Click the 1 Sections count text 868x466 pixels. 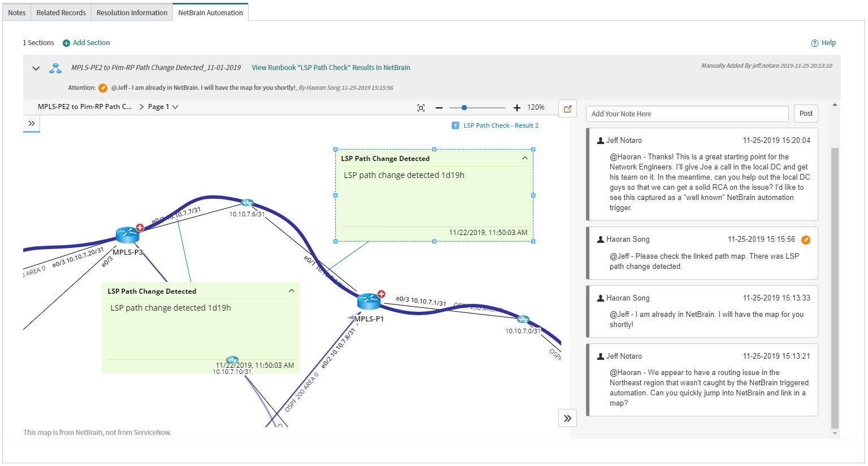(x=38, y=42)
